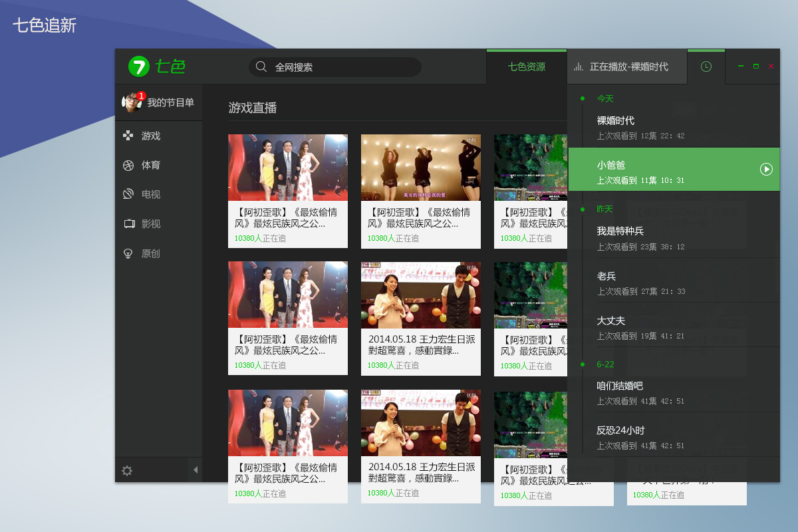Screen dimensions: 798x532
Task: Open first-row red carpet video thumbnail
Action: pyautogui.click(x=288, y=168)
